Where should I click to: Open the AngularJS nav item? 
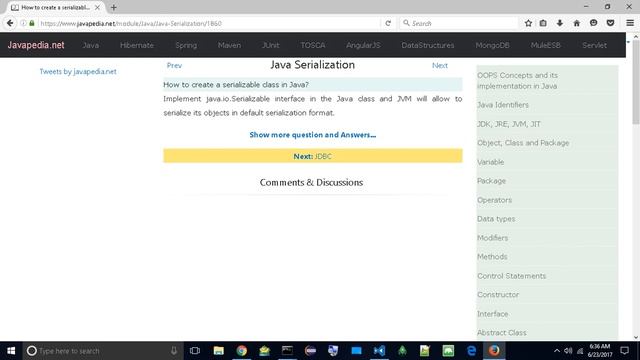[363, 45]
